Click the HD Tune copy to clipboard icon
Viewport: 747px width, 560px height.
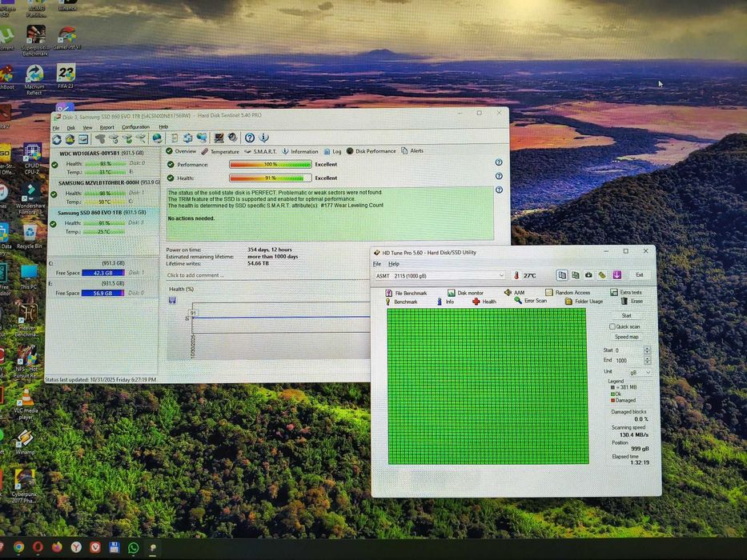pyautogui.click(x=562, y=275)
